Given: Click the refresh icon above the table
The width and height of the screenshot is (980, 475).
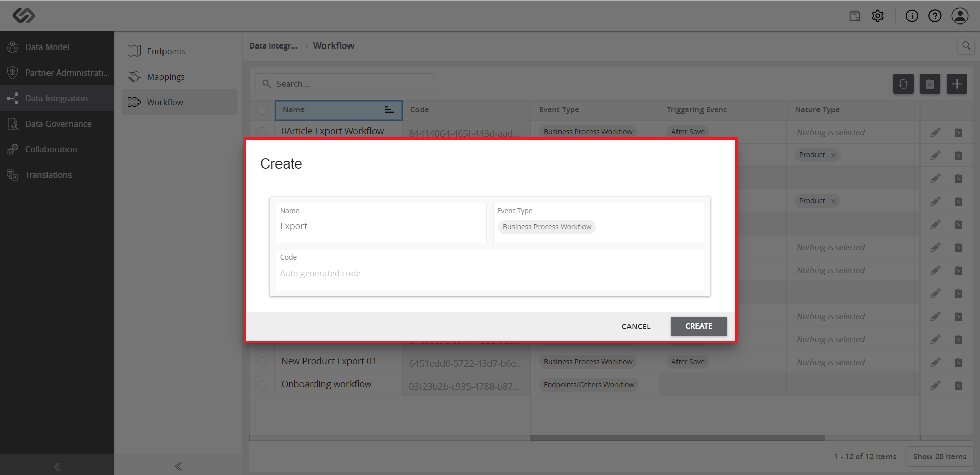Looking at the screenshot, I should tap(903, 84).
